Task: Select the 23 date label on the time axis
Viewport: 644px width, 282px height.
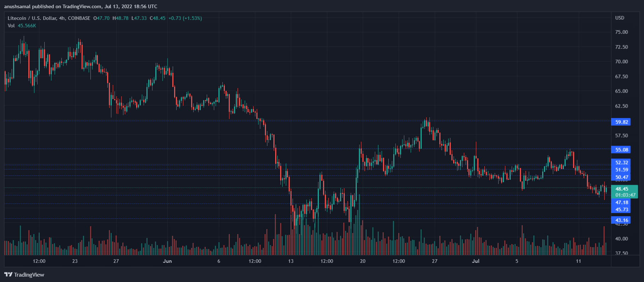Action: (x=75, y=261)
